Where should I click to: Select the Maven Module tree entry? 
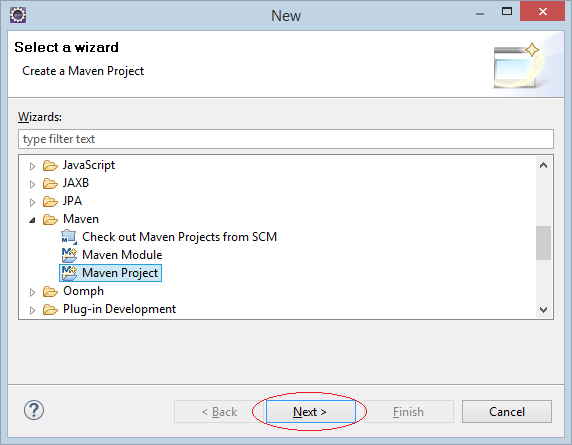coord(122,255)
